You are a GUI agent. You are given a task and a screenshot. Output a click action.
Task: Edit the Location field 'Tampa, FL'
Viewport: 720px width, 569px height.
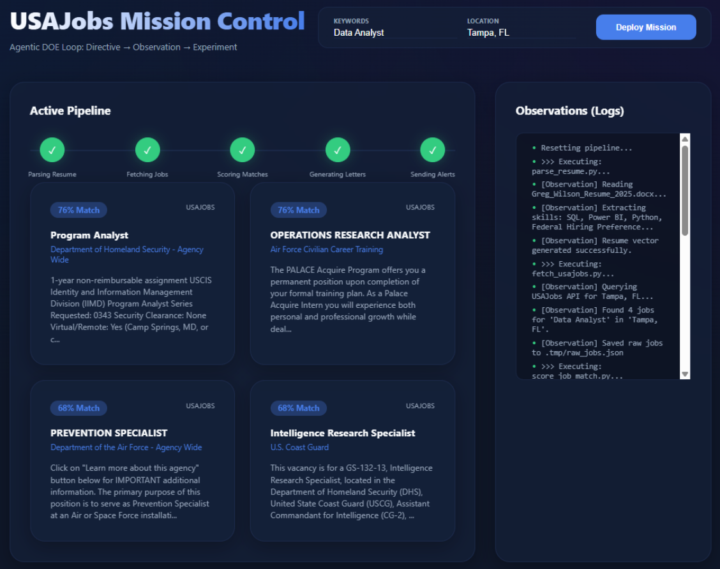click(521, 33)
